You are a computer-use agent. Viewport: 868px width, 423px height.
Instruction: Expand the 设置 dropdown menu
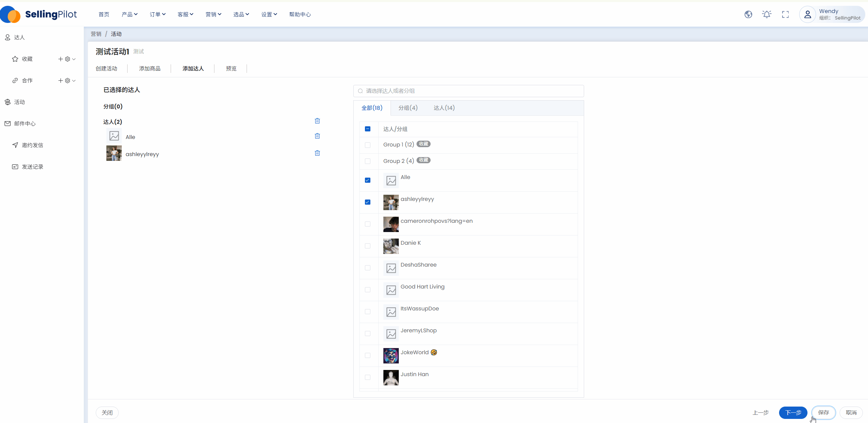pos(269,14)
